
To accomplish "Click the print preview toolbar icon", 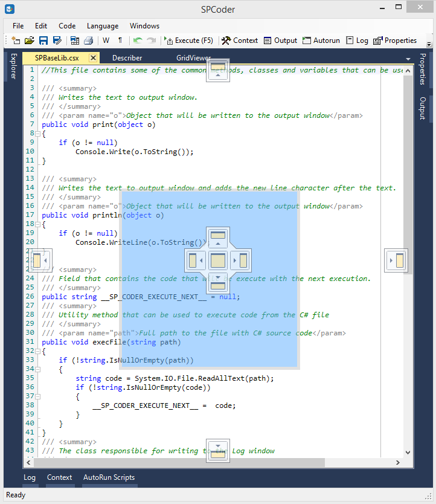I will 75,40.
